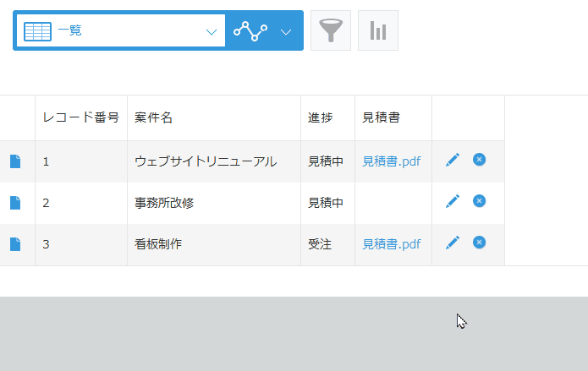This screenshot has height=371, width=588.
Task: Delete the 事務所改修 record
Action: pyautogui.click(x=479, y=201)
